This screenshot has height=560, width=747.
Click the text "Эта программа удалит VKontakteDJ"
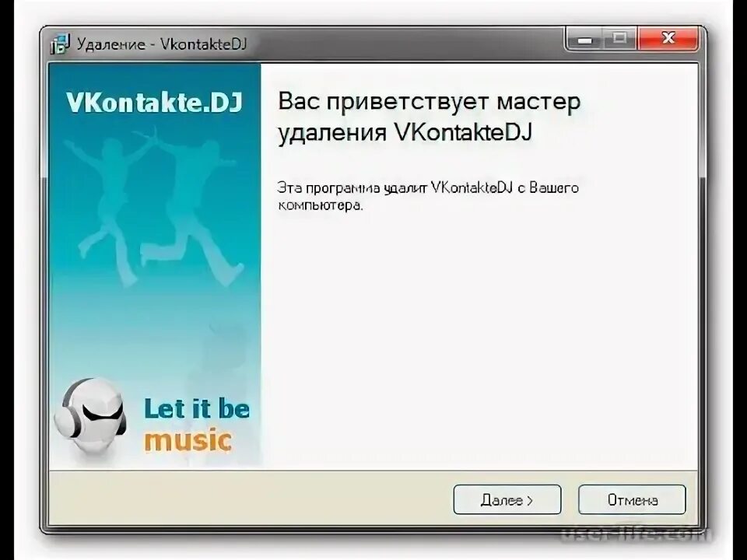(395, 187)
